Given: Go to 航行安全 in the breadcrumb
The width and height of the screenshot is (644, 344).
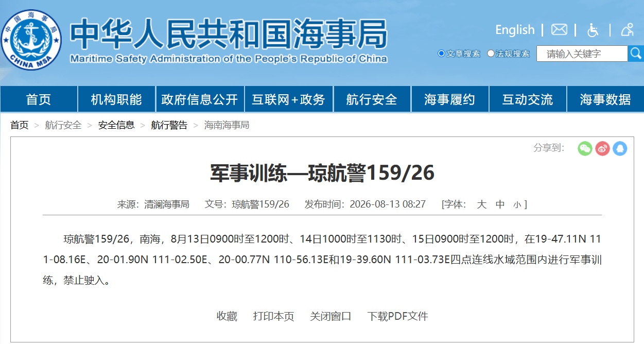Looking at the screenshot, I should click(x=63, y=125).
